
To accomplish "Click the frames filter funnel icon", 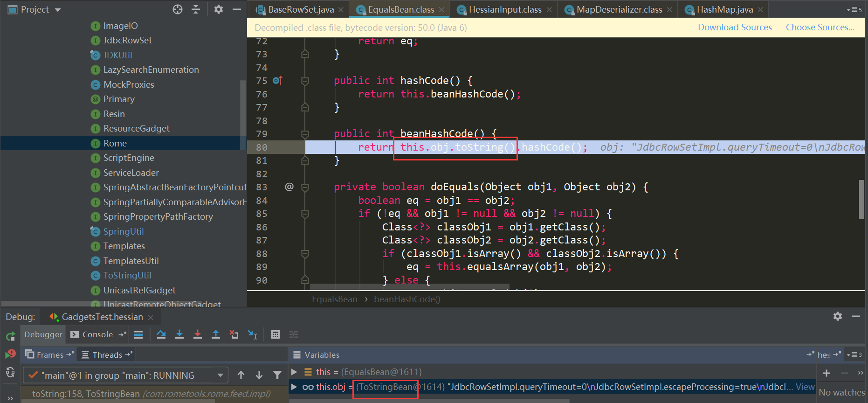I will tap(277, 375).
